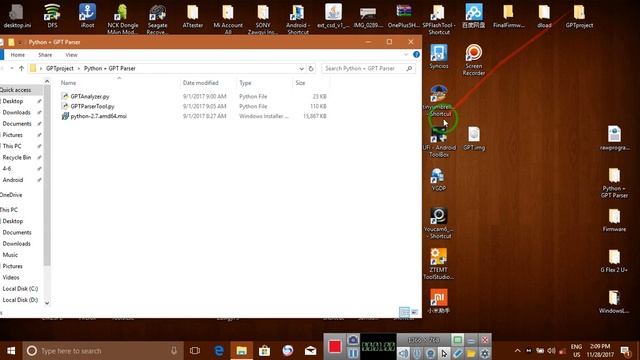Open OneDrive in navigation pane

click(11, 195)
